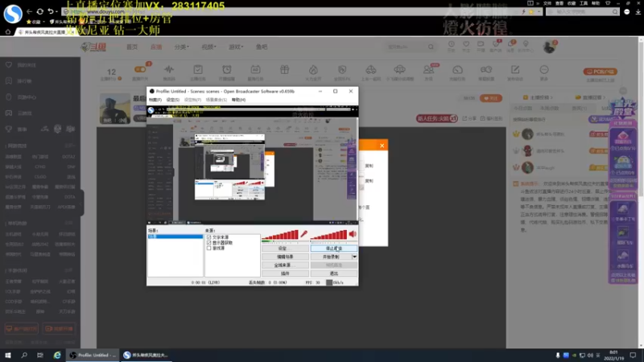
Task: Click the alarm clock icon in streamer toolbar
Action: click(x=227, y=69)
